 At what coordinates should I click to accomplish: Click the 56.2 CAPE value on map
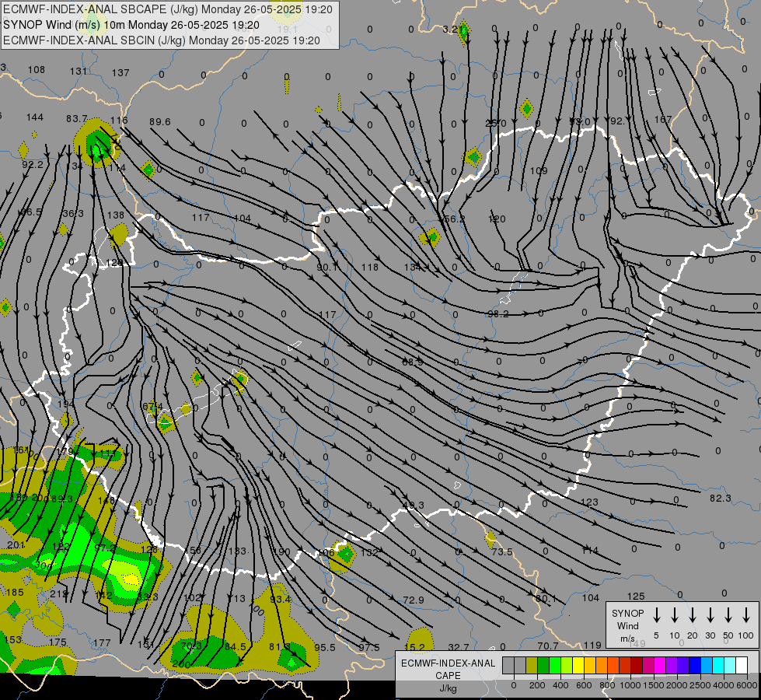pos(454,219)
